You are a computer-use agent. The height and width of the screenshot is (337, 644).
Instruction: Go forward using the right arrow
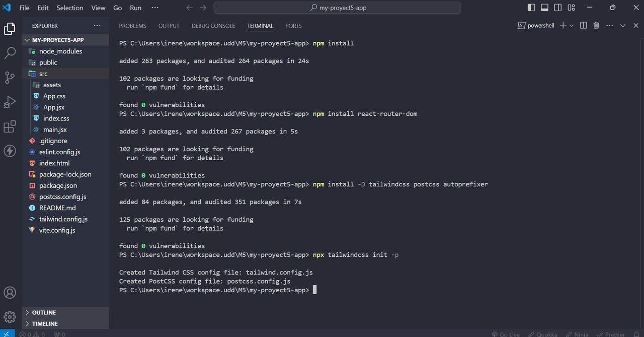coord(203,8)
